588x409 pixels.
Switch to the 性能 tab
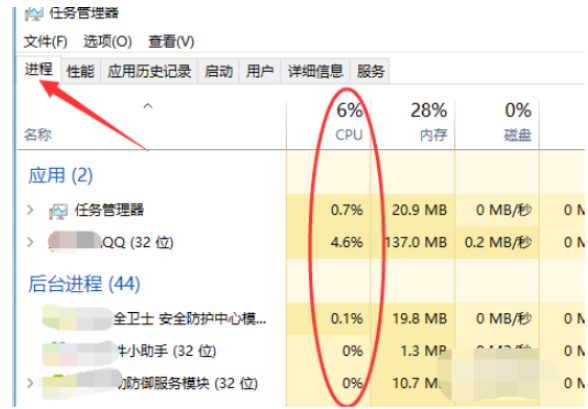coord(80,71)
